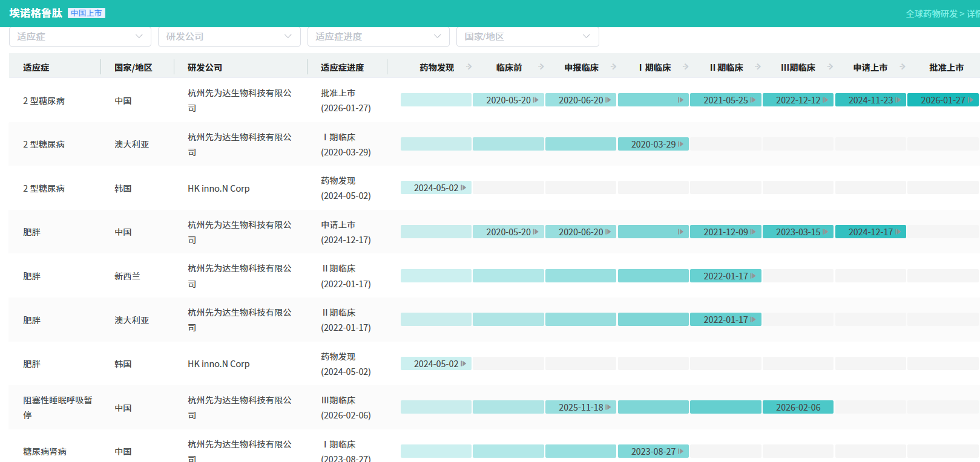
Task: Click play icon on 2020-05-20 bar, first row
Action: coord(536,100)
